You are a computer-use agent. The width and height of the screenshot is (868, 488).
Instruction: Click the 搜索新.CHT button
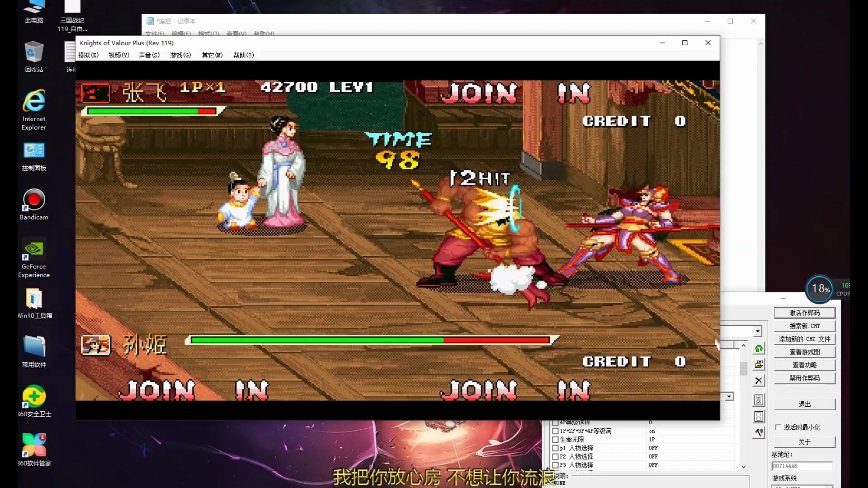tap(805, 326)
